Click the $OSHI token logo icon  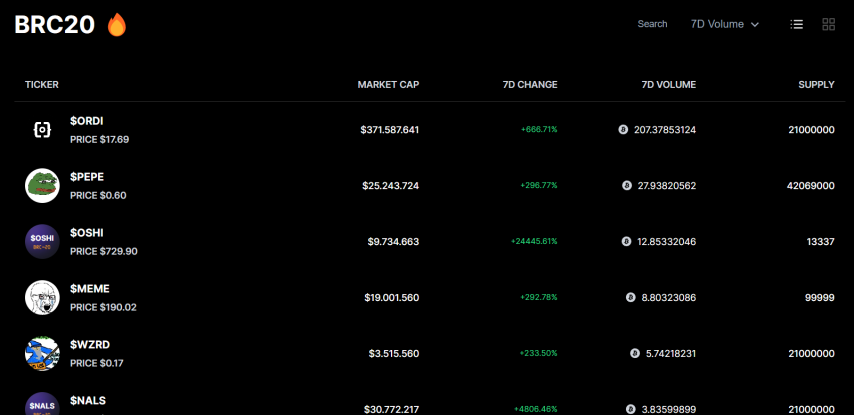pyautogui.click(x=42, y=241)
